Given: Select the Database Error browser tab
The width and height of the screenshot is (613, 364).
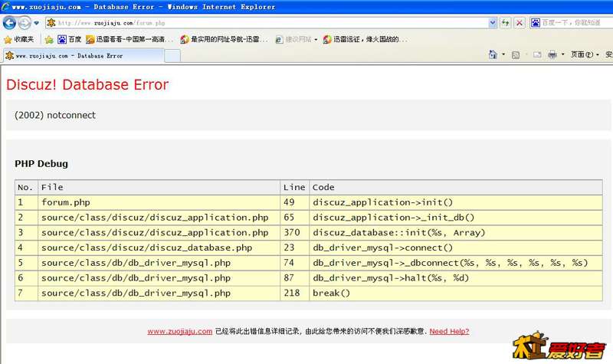Looking at the screenshot, I should 84,56.
